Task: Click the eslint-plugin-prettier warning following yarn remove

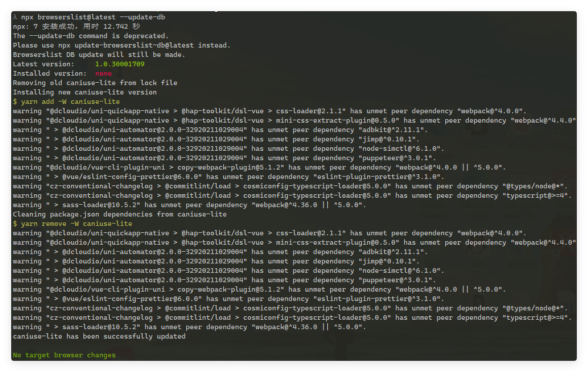Action: pyautogui.click(x=229, y=299)
